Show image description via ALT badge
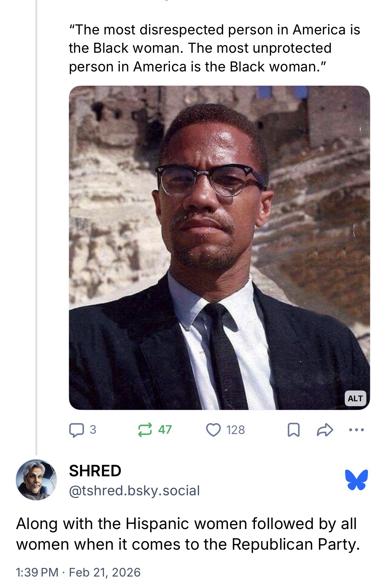 [356, 398]
